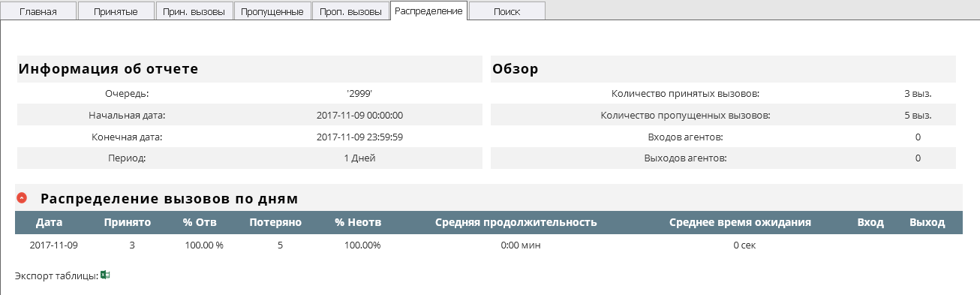The height and width of the screenshot is (295, 980).
Task: Click the Экспорт таблицы label
Action: pos(56,276)
